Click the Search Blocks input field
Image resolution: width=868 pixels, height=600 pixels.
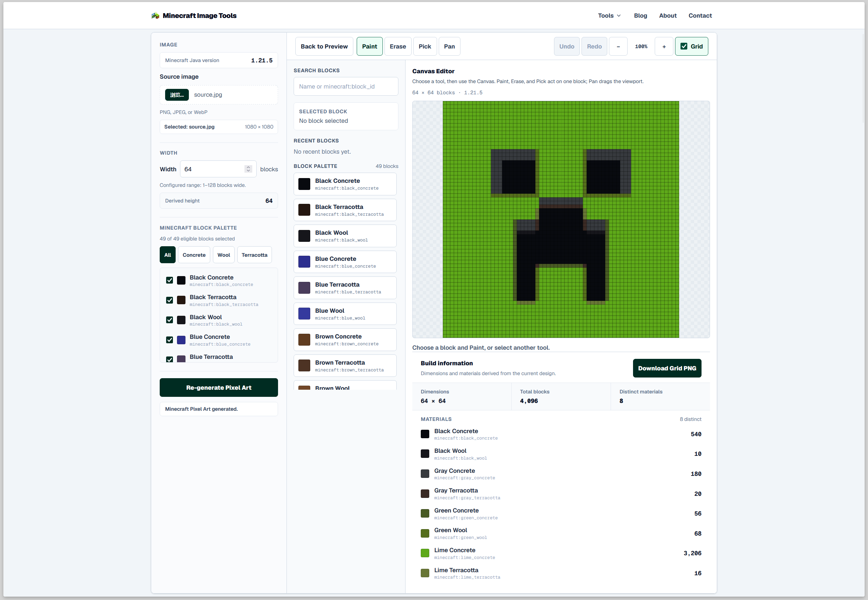(x=346, y=86)
